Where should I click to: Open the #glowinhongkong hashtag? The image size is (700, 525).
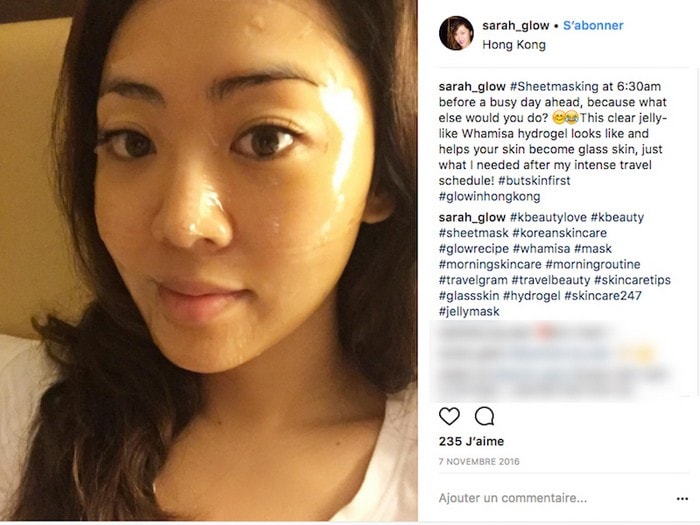[489, 196]
